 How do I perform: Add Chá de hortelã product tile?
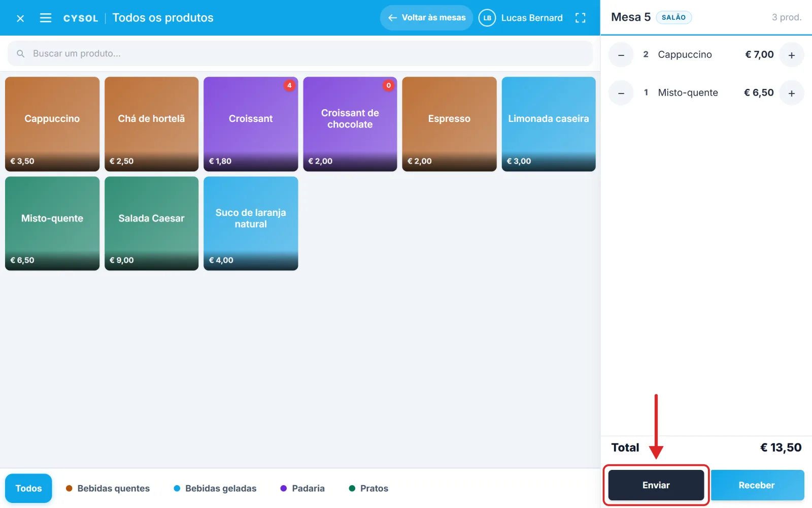(151, 124)
